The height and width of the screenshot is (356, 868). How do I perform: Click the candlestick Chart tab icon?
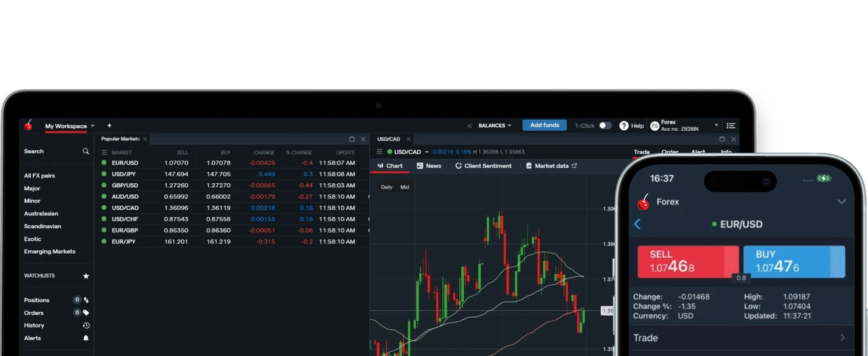pos(380,166)
